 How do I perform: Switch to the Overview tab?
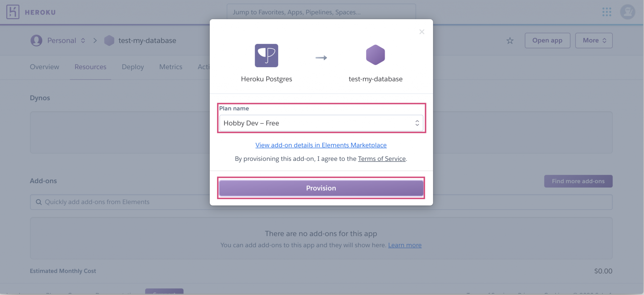[44, 67]
